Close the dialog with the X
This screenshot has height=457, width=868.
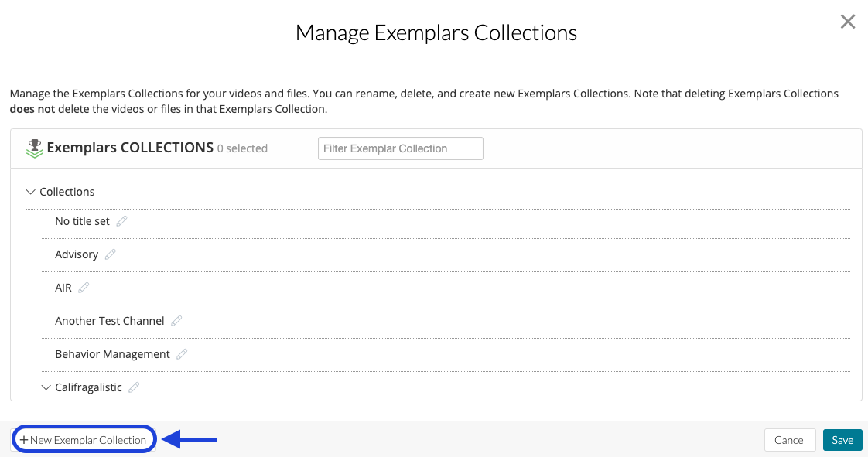point(848,22)
